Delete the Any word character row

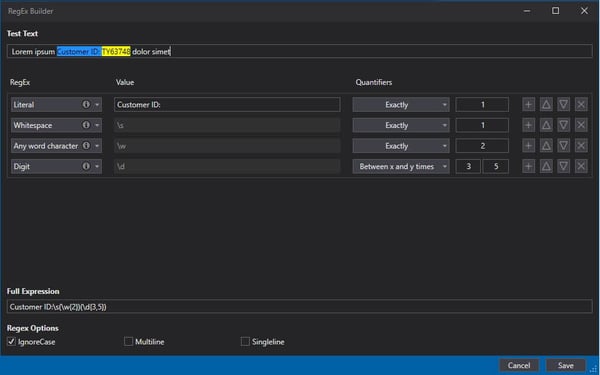click(581, 146)
